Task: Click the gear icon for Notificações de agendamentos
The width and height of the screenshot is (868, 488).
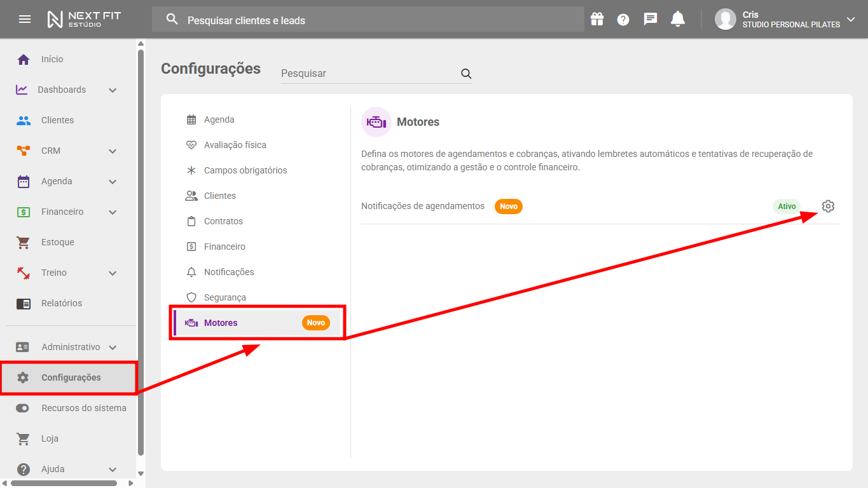Action: pyautogui.click(x=827, y=206)
